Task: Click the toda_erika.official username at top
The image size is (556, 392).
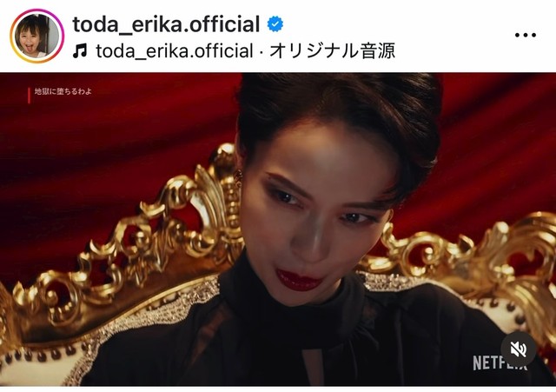Action: click(x=166, y=24)
